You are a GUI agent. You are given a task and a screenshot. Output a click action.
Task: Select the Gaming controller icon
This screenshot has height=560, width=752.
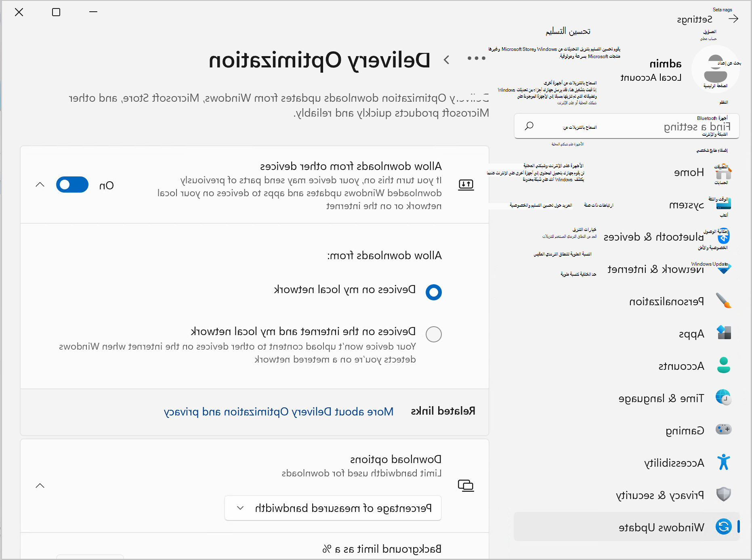coord(723,429)
